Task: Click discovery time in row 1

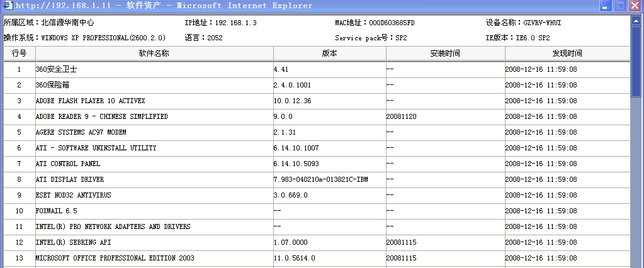Action: click(541, 69)
